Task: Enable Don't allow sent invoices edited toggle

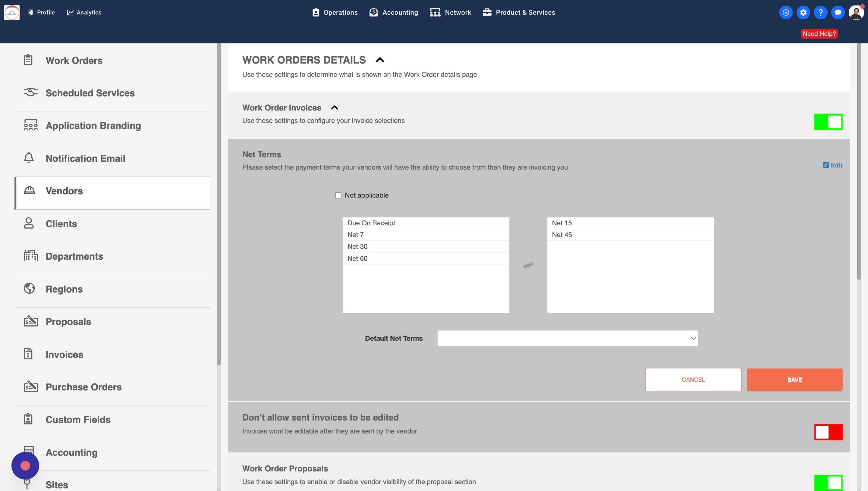Action: pyautogui.click(x=828, y=432)
